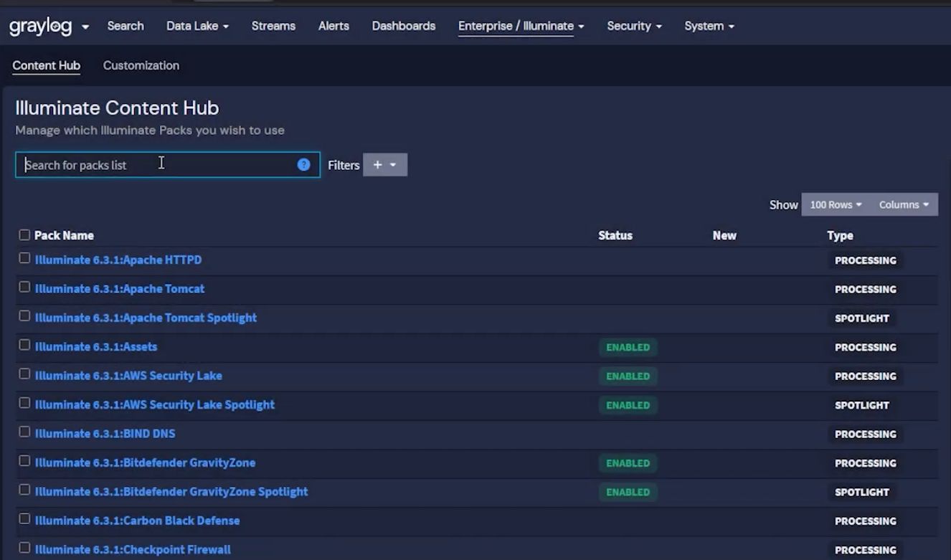Expand the Enterprise / Illuminate menu

tap(521, 26)
